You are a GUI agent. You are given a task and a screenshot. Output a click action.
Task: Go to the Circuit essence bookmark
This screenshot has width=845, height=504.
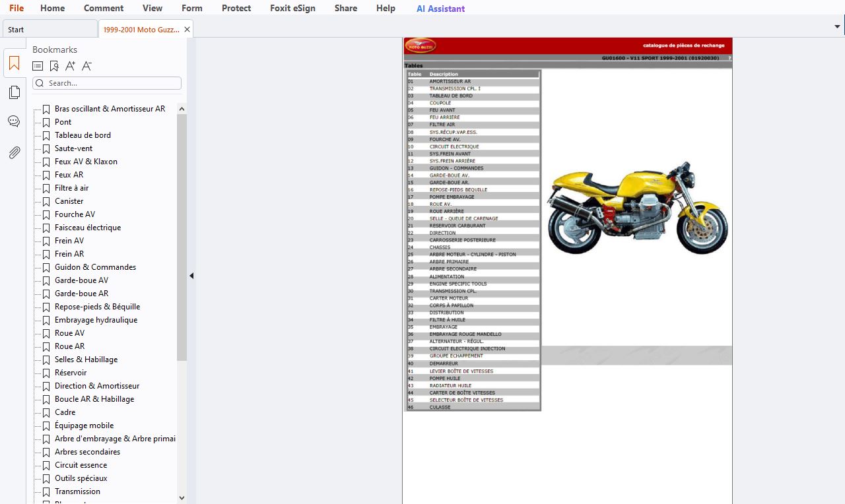click(81, 465)
